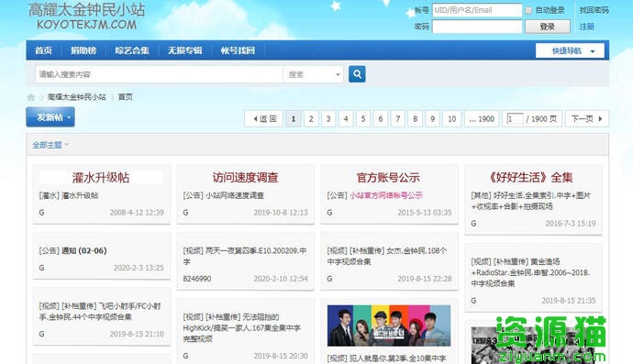Toggle the 自动登录 checkbox
Image resolution: width=633 pixels, height=364 pixels.
[x=528, y=10]
